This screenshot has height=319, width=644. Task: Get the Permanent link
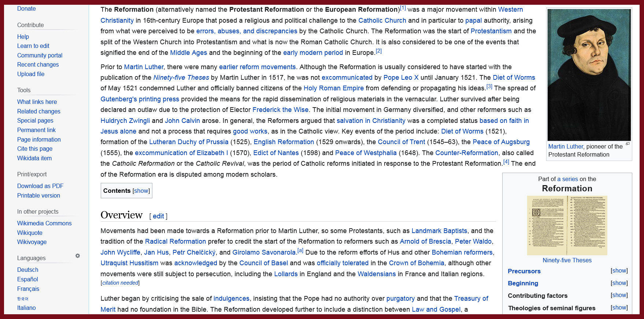tap(37, 130)
